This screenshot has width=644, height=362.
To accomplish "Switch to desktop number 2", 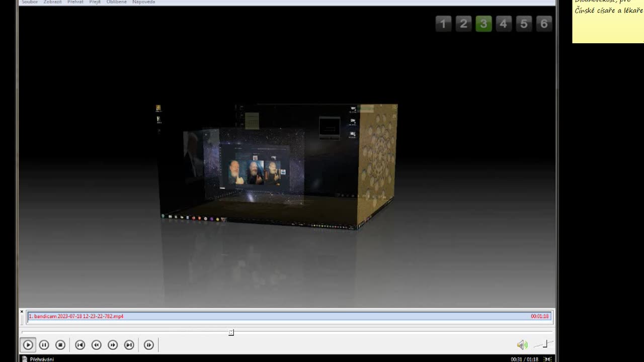I will (x=463, y=24).
